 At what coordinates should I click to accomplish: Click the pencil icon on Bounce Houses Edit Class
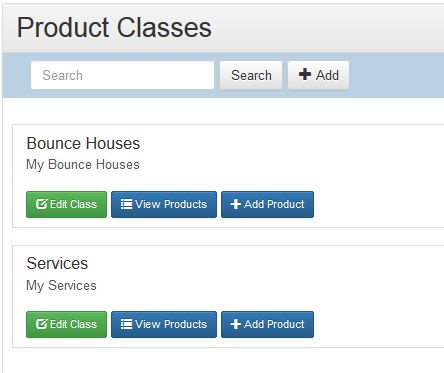(x=41, y=204)
